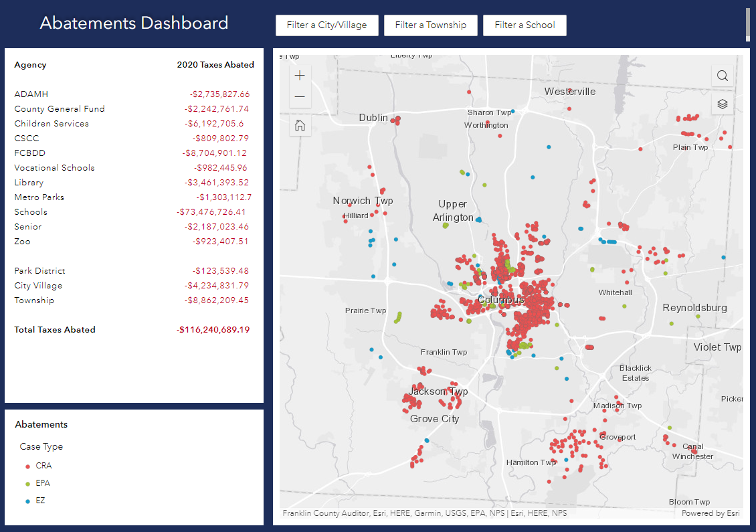Click the 2020 Taxes Abated column header

[215, 65]
